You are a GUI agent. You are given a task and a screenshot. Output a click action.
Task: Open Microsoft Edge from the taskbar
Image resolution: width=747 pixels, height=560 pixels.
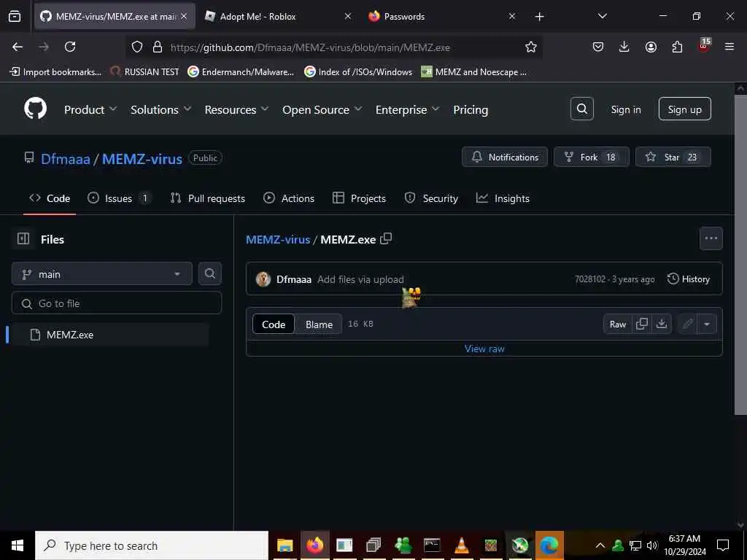coord(549,545)
